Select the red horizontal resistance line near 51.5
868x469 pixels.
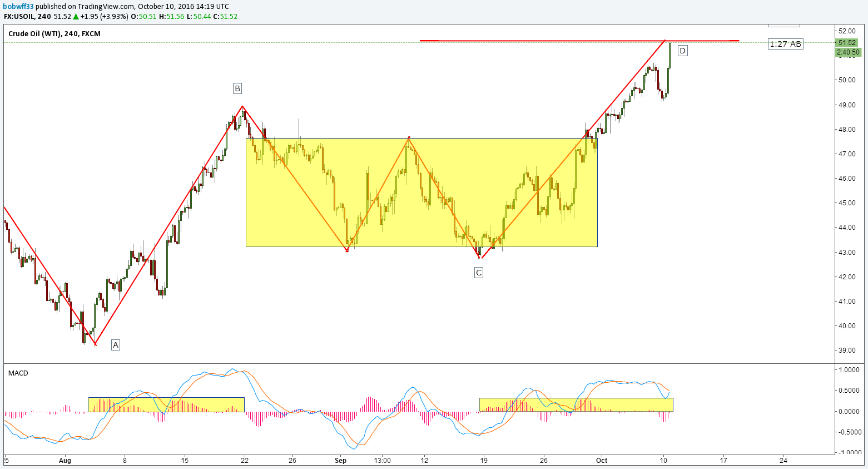pyautogui.click(x=579, y=41)
